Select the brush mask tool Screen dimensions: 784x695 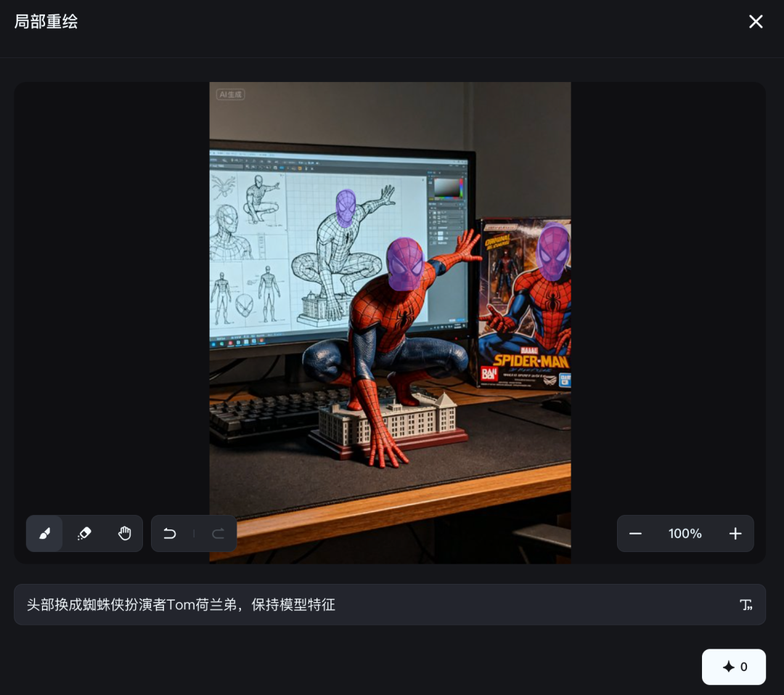44,534
